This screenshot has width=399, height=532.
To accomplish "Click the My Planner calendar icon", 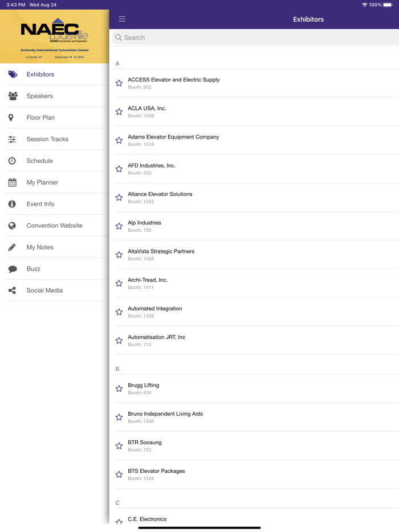I will point(12,182).
